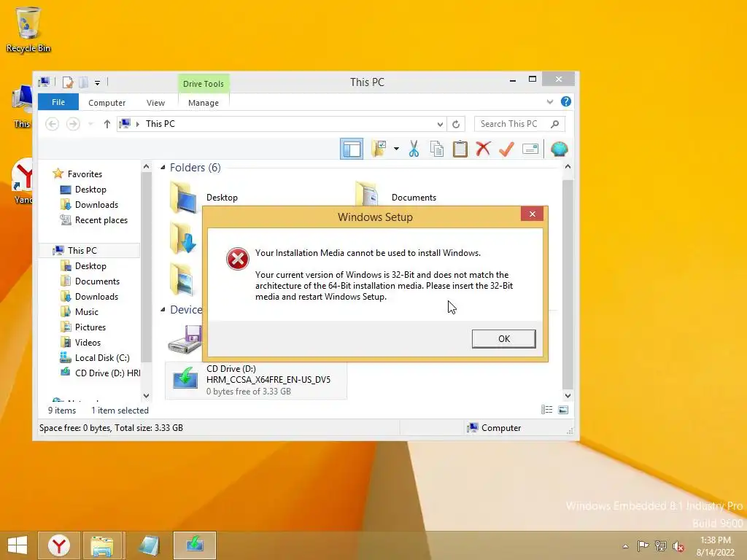Expand the ribbon with the chevron
Image resolution: width=747 pixels, height=560 pixels.
pos(550,101)
